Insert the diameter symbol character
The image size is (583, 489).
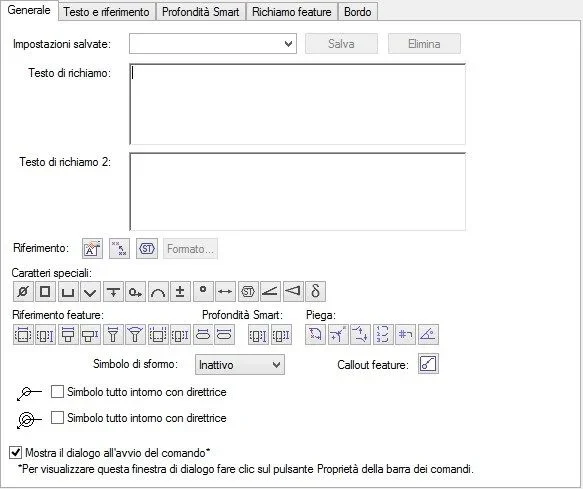(x=23, y=292)
